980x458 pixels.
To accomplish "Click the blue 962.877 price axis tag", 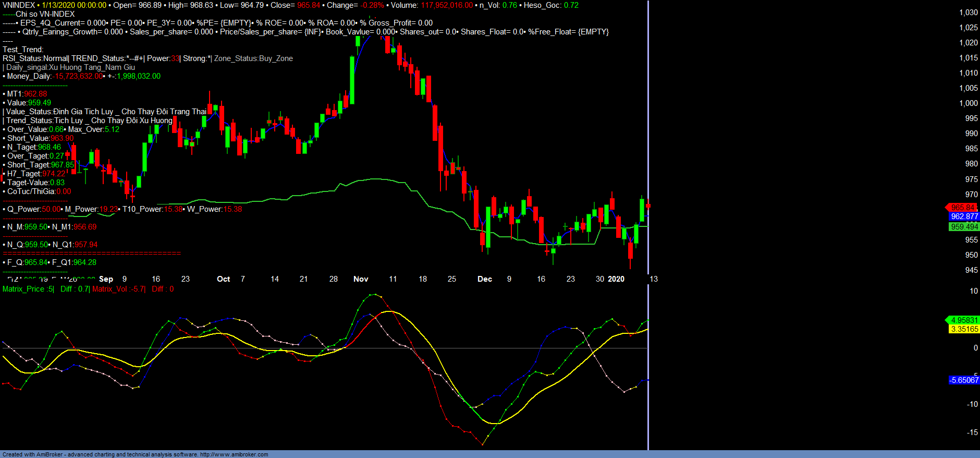I will [x=964, y=216].
